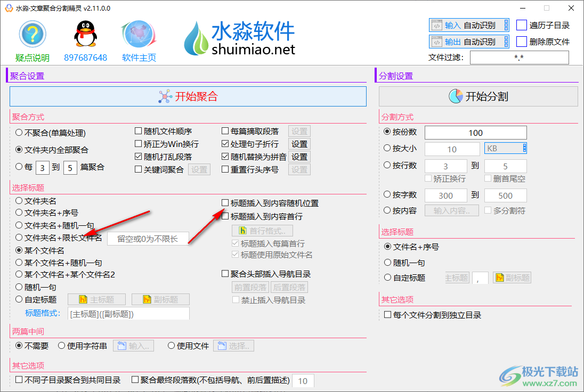Close the 水淼·文章聚合分割精灵 window

571,8
